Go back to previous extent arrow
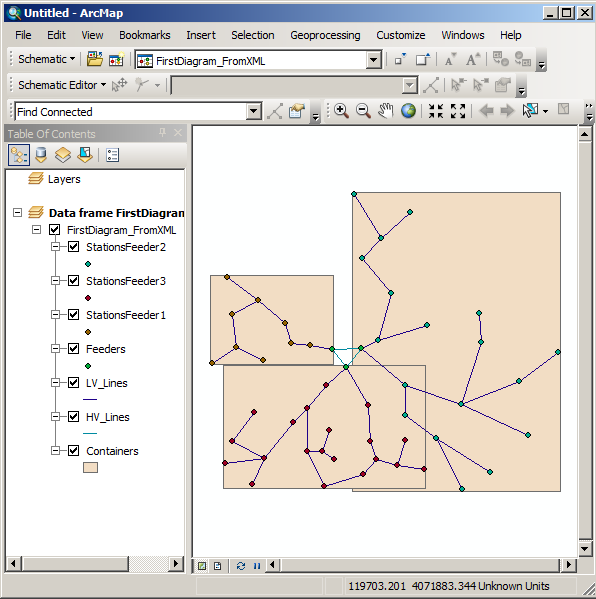 click(x=486, y=111)
